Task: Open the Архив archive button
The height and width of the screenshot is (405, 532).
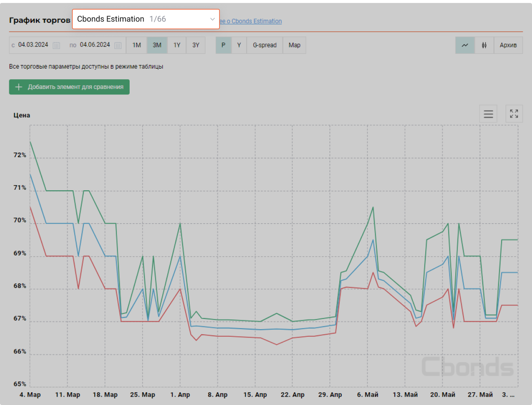Action: [508, 45]
